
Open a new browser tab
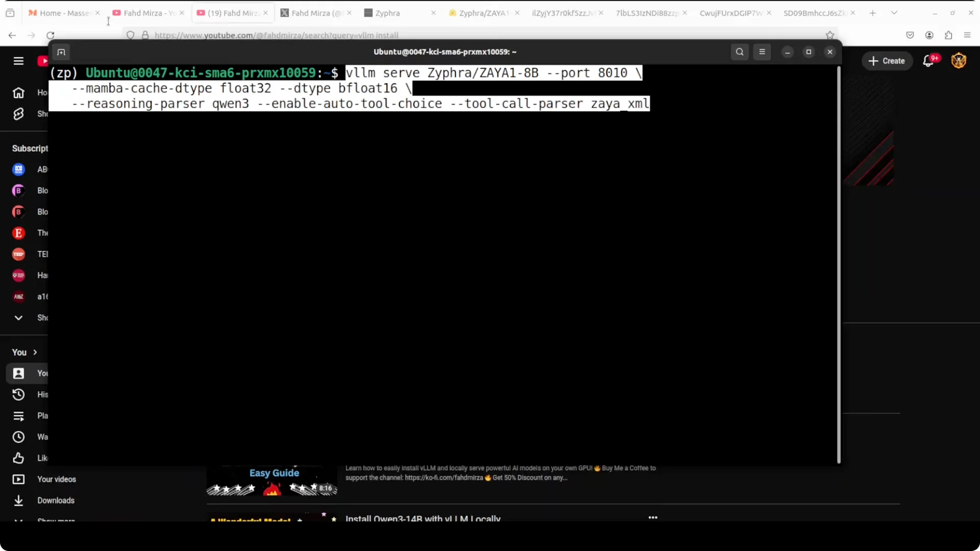pyautogui.click(x=873, y=13)
